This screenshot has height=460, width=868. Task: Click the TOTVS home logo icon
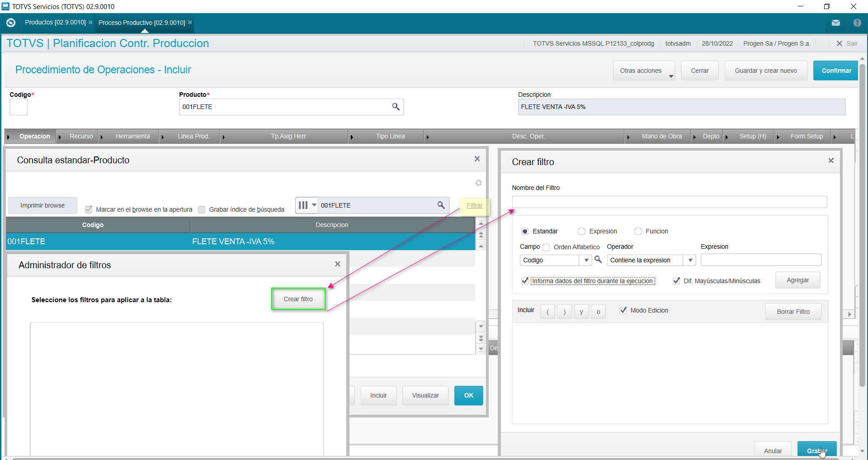coord(11,23)
